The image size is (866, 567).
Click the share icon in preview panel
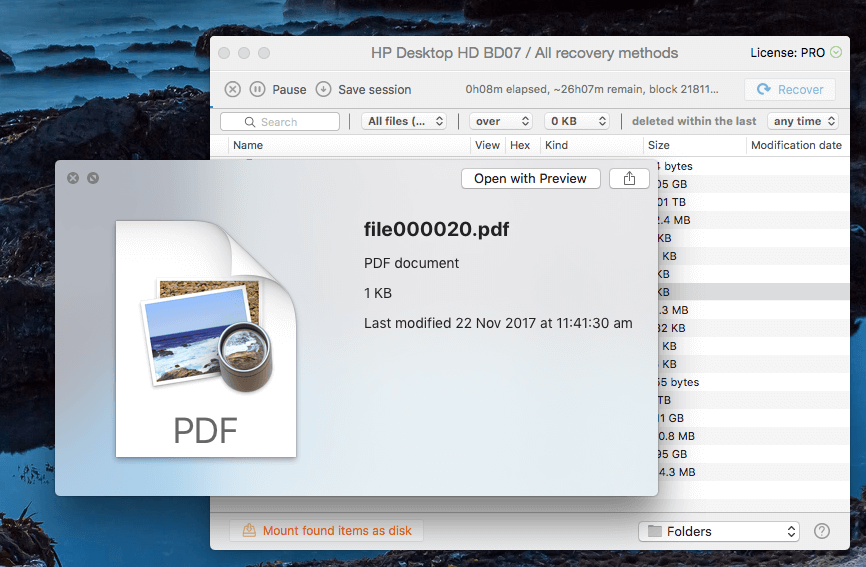click(629, 178)
